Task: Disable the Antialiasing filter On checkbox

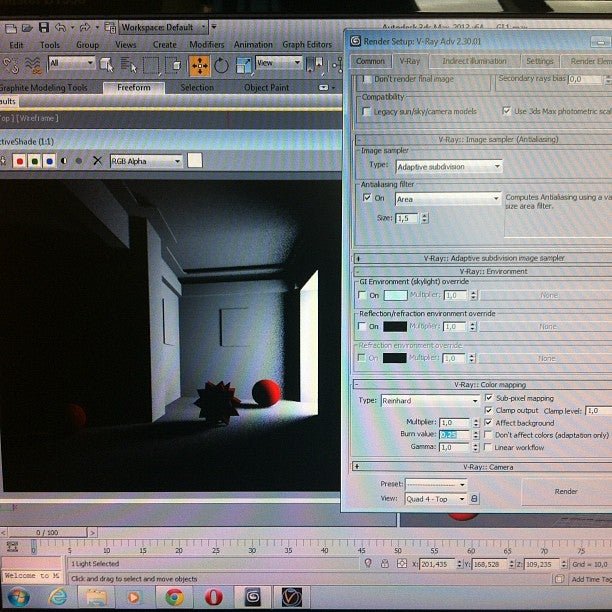Action: click(x=367, y=198)
